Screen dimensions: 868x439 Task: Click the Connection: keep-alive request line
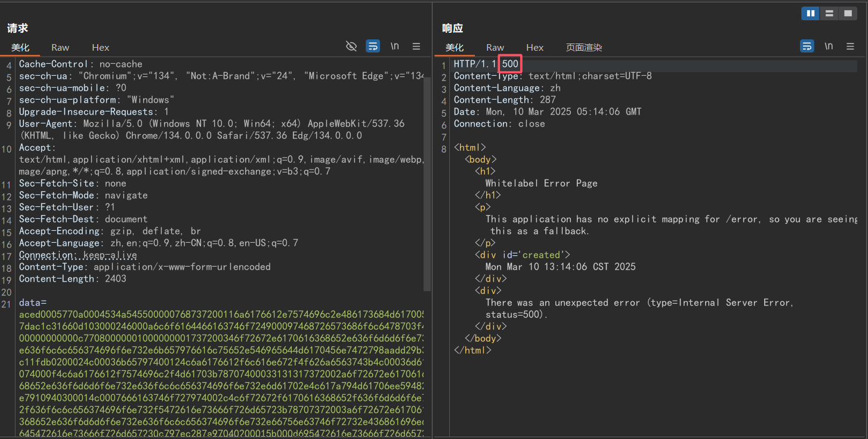(78, 255)
